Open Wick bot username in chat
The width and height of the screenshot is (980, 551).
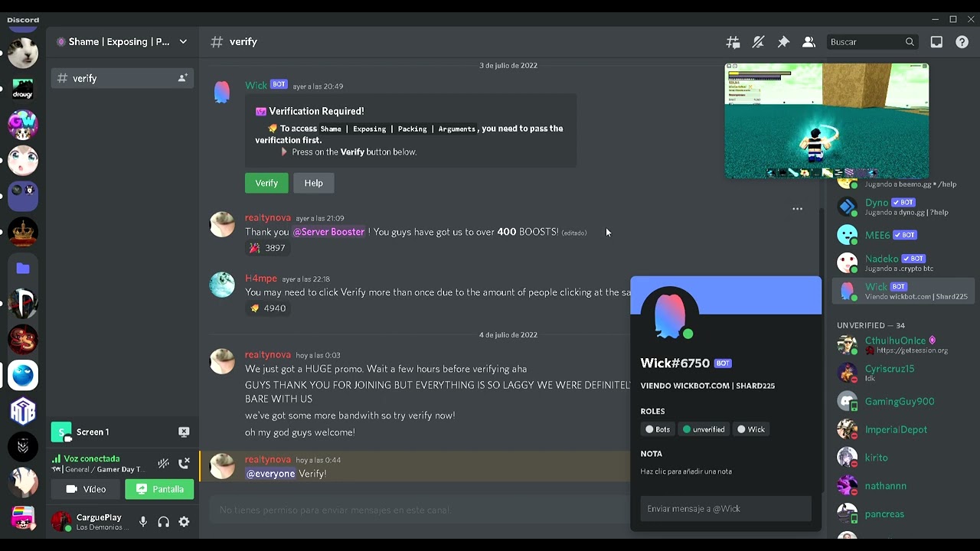256,86
